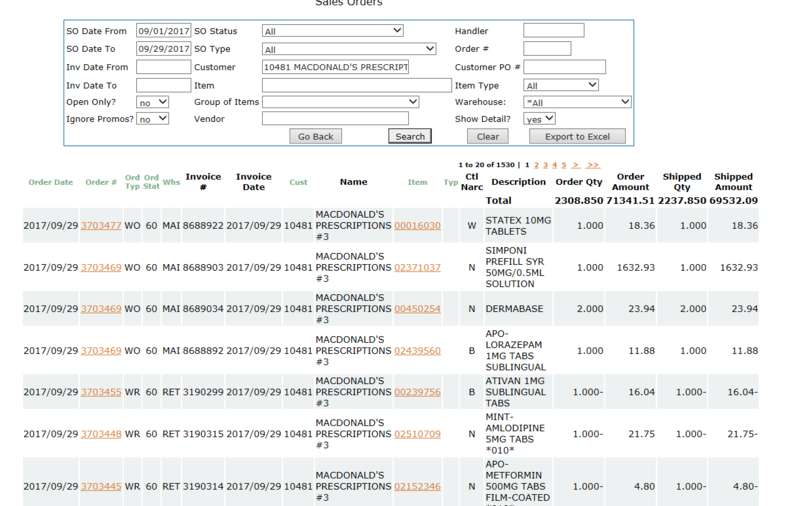Click invoice number 8688922
This screenshot has width=800, height=506.
[x=203, y=225]
